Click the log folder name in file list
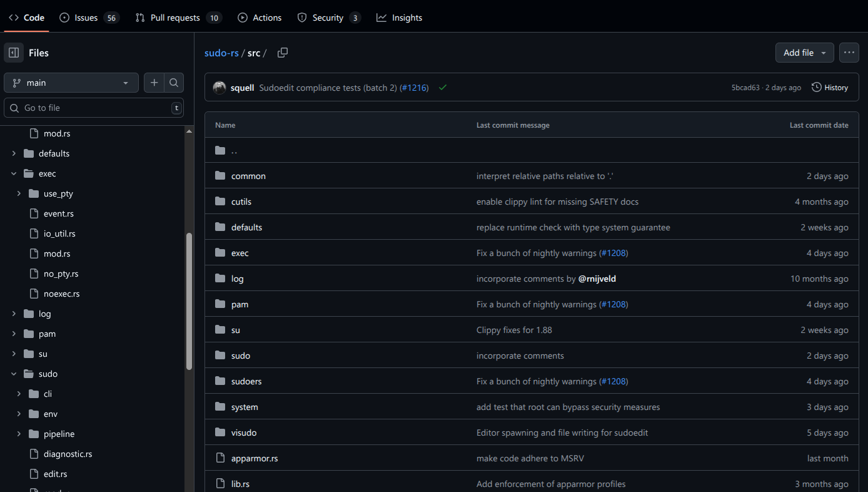The image size is (868, 492). click(x=238, y=279)
